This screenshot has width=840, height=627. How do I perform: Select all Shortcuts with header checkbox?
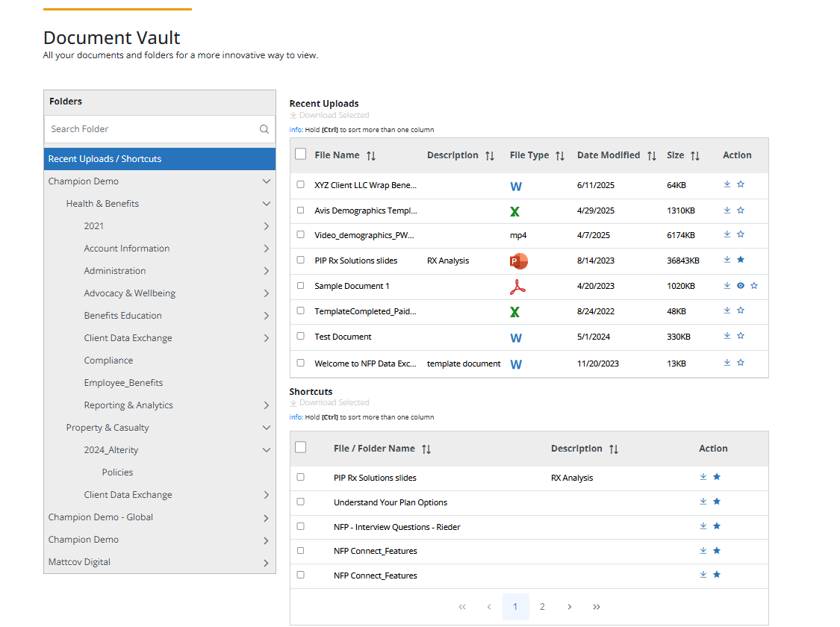coord(301,447)
